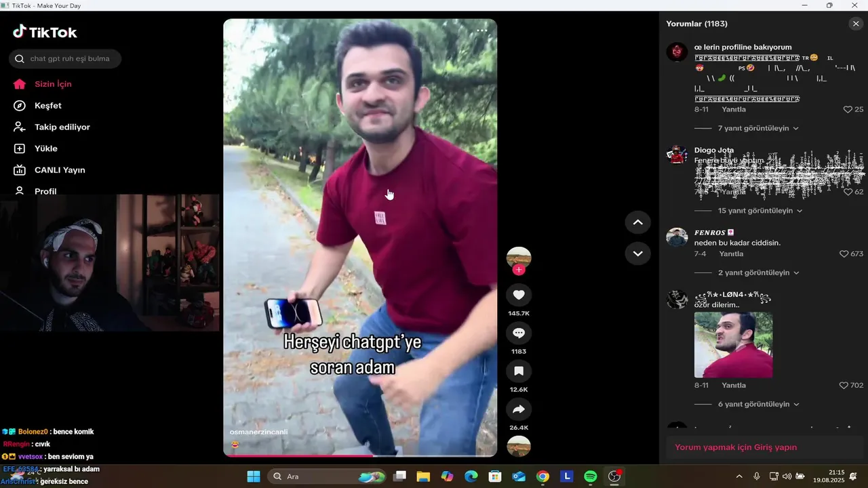Reply to LØN4 comment via Yanıtla
This screenshot has width=868, height=488.
coord(734,385)
